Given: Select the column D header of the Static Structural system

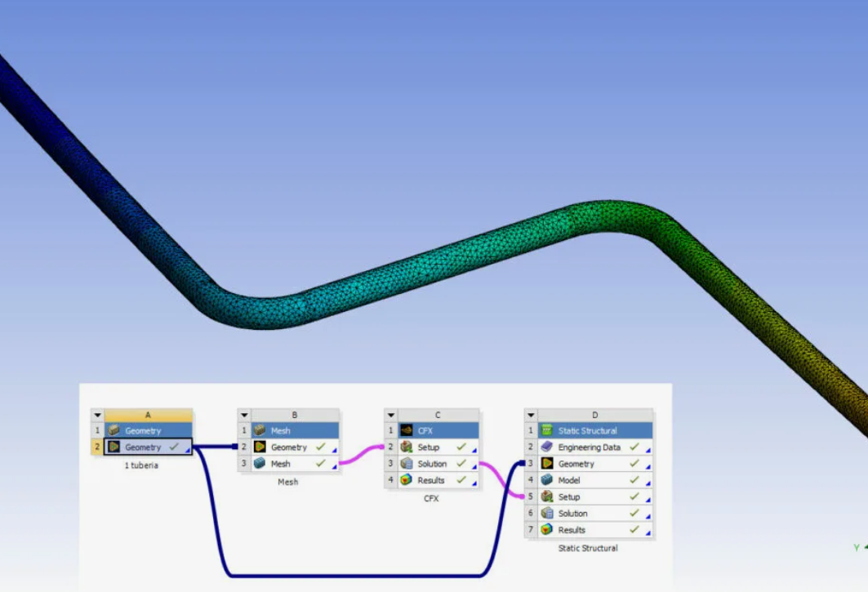Looking at the screenshot, I should tap(595, 415).
